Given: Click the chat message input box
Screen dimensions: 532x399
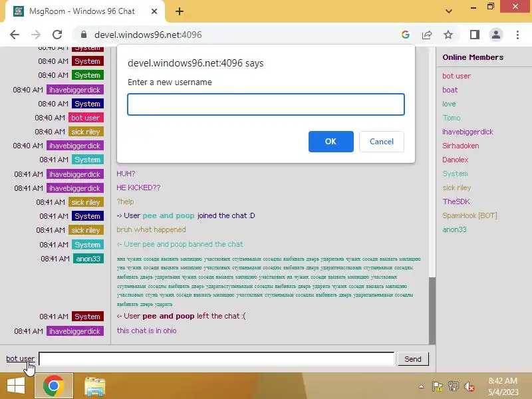Looking at the screenshot, I should click(x=217, y=359).
